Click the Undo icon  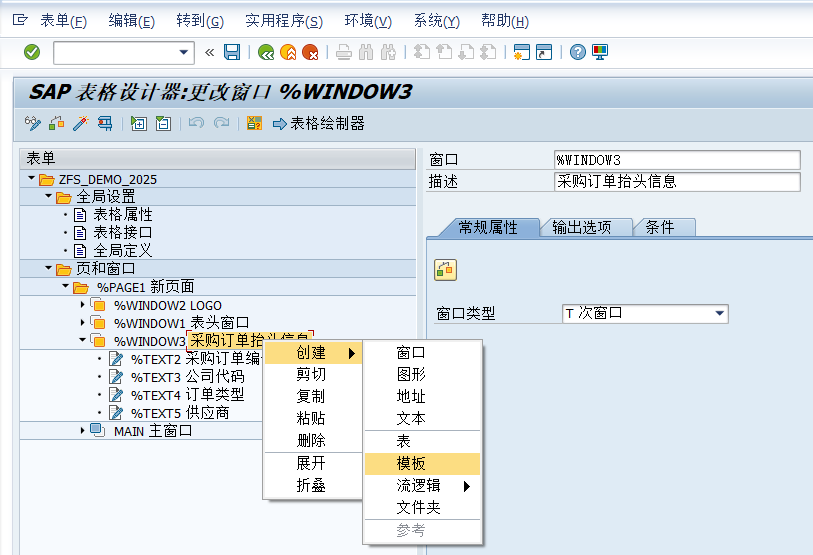pyautogui.click(x=196, y=123)
